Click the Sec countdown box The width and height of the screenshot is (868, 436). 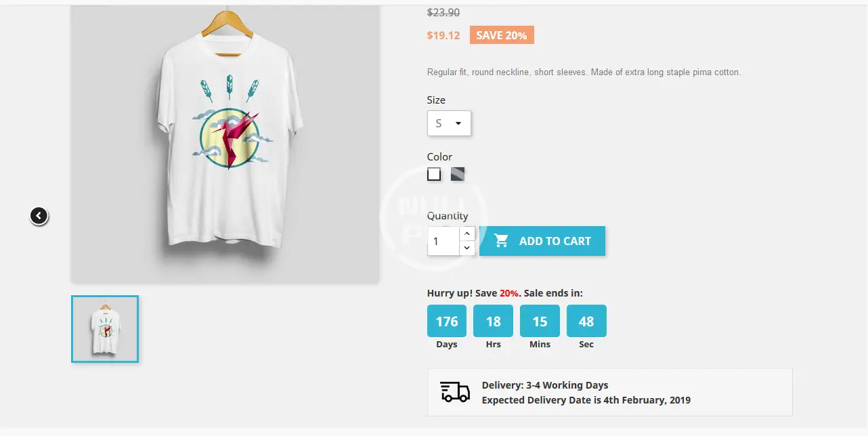click(x=586, y=321)
